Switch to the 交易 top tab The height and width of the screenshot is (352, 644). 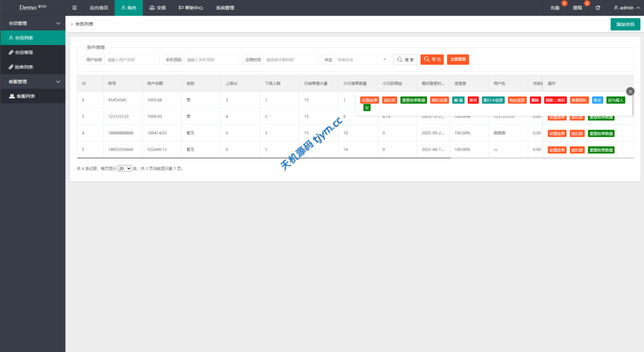(x=157, y=8)
